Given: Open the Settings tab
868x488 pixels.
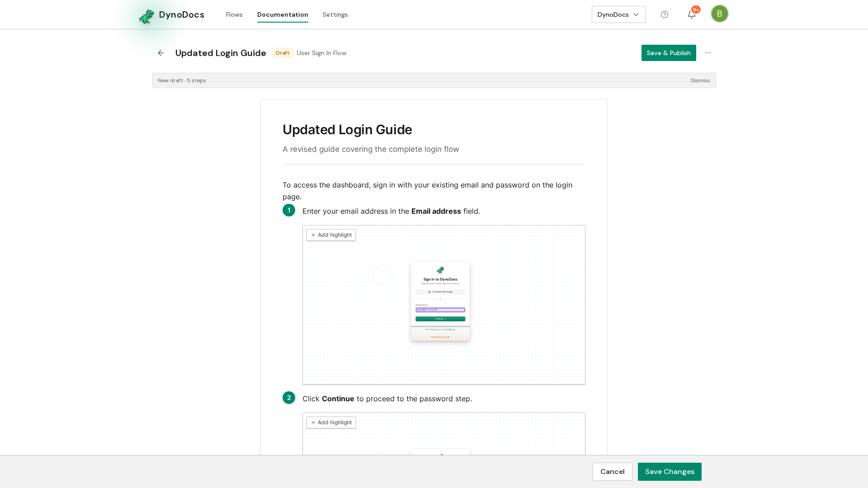Looking at the screenshot, I should point(335,14).
